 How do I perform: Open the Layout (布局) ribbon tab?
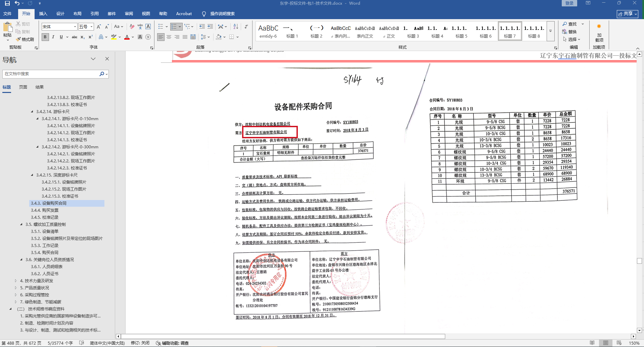(77, 14)
